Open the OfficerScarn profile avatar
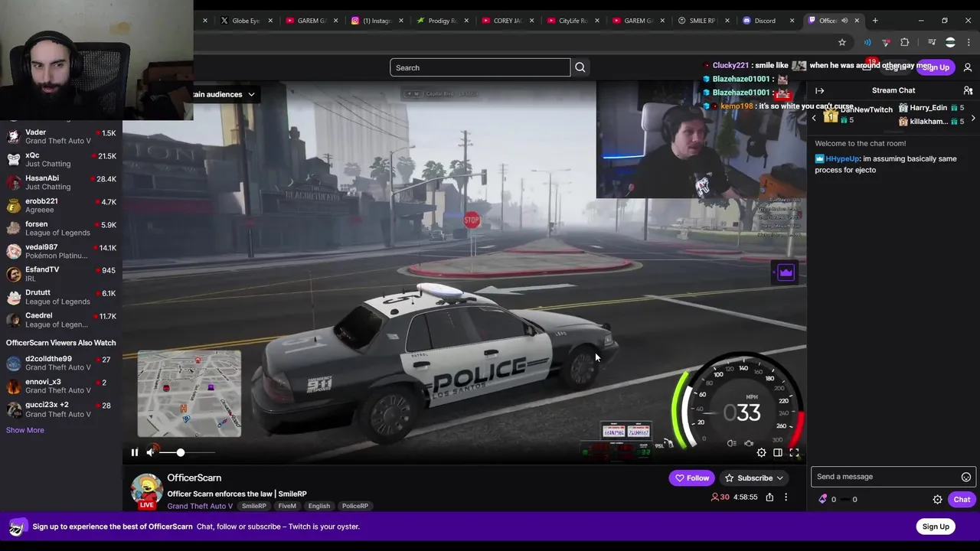Screen dimensions: 980x551 point(146,491)
